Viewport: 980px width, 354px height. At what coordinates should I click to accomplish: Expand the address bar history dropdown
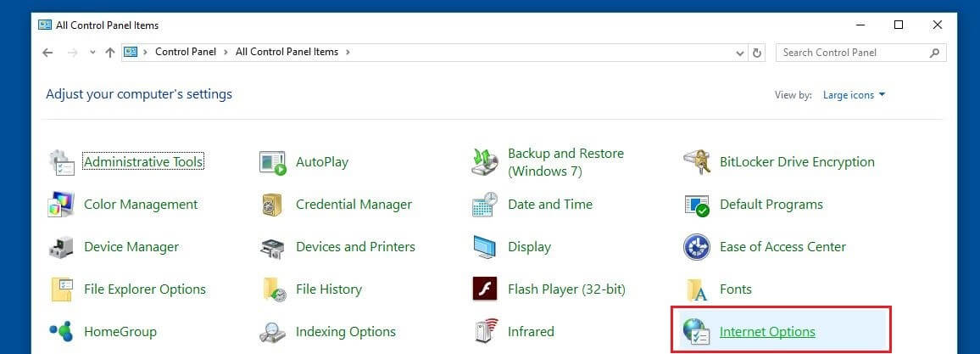click(740, 53)
